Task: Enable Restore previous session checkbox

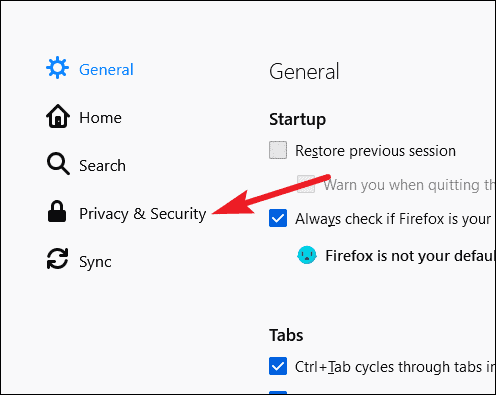Action: (278, 150)
